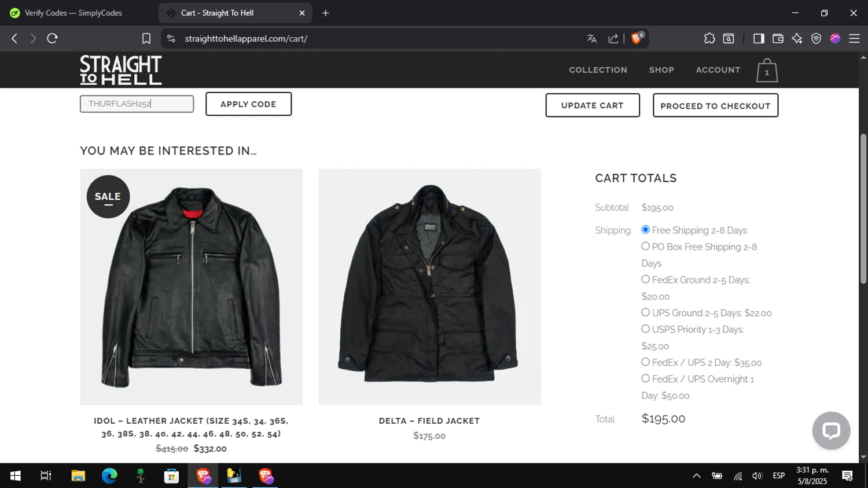Click DELTA – FIELD JACKET product title
Image resolution: width=868 pixels, height=488 pixels.
click(429, 421)
